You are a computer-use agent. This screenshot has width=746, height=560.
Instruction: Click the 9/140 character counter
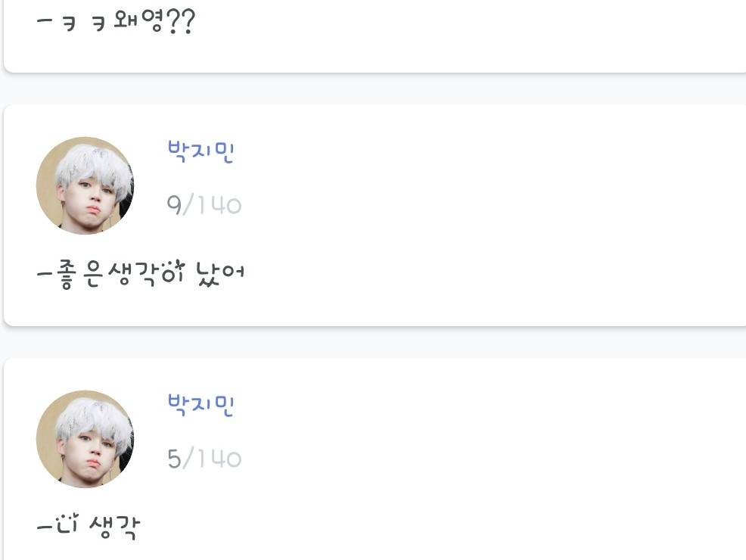[x=204, y=205]
